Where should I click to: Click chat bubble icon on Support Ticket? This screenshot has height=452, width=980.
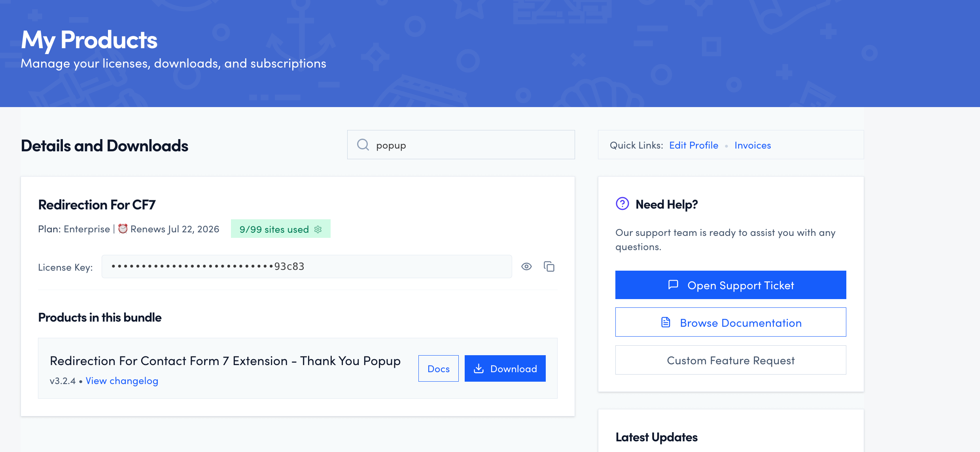[673, 284]
